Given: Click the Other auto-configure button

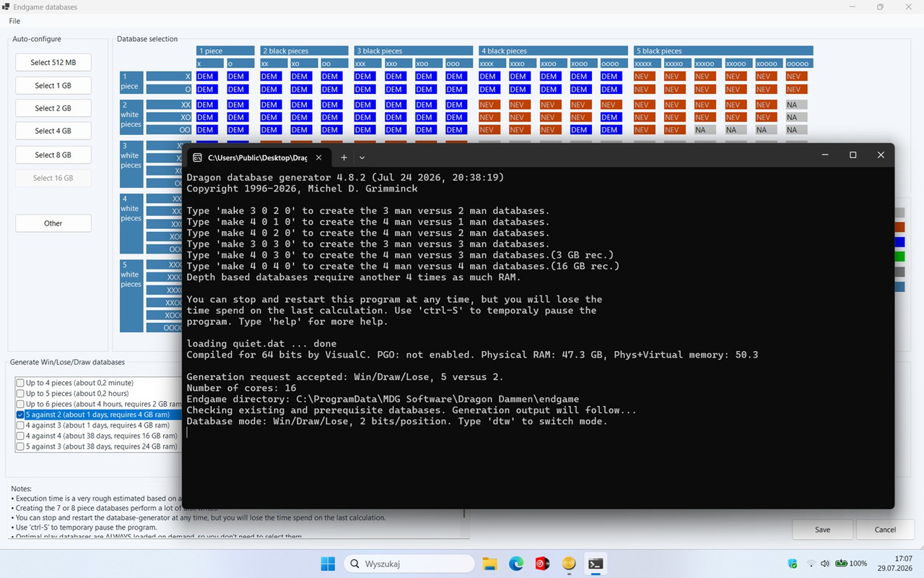Looking at the screenshot, I should 53,223.
